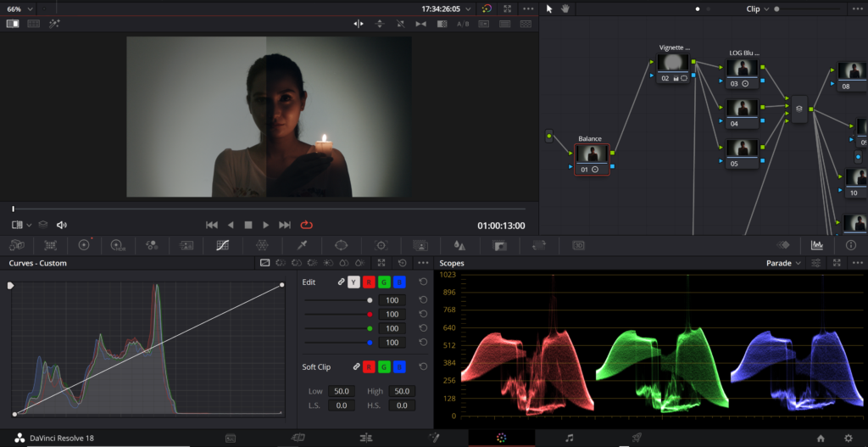
Task: Select the Qualifier eyedropper tool
Action: (302, 245)
